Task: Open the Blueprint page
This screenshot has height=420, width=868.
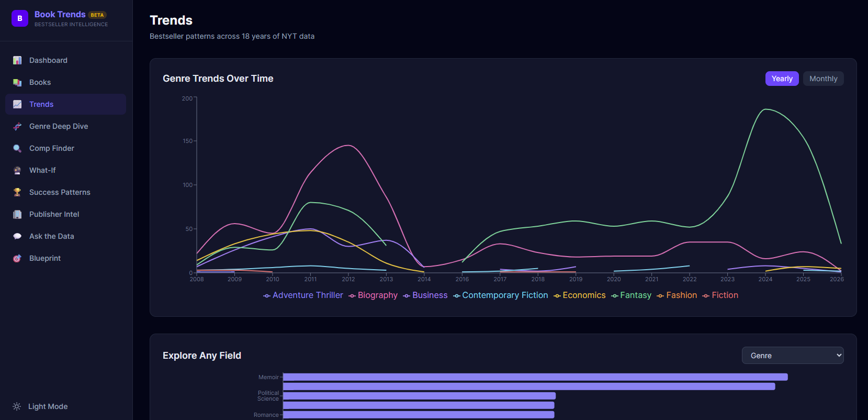Action: (x=65, y=258)
